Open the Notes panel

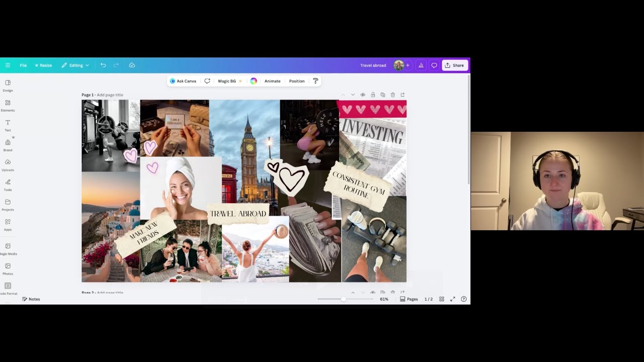click(31, 299)
